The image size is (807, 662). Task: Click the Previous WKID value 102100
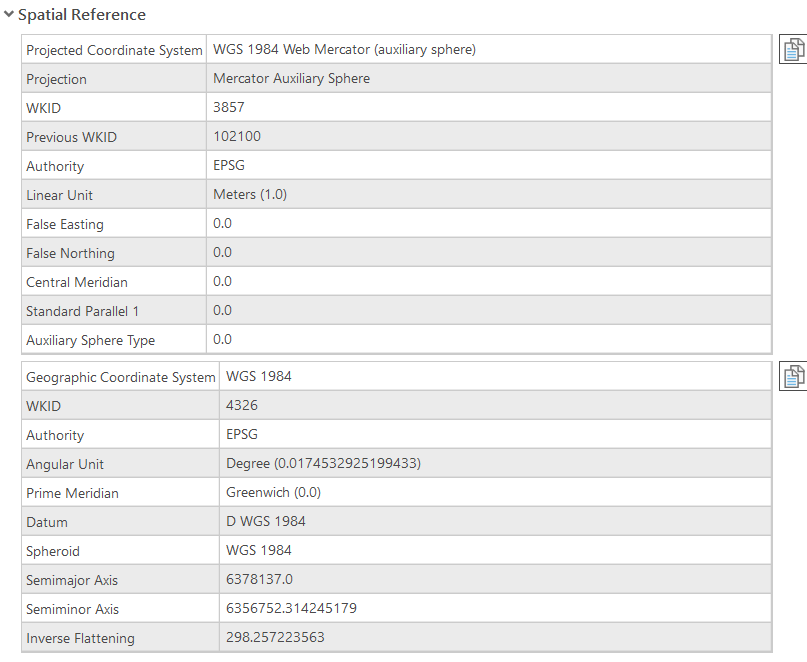(x=237, y=136)
